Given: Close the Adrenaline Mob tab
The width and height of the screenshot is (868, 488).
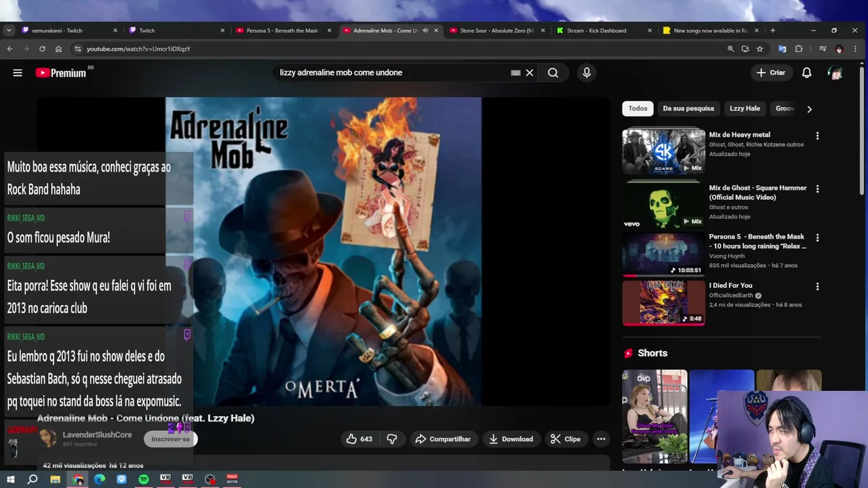Looking at the screenshot, I should tap(436, 30).
